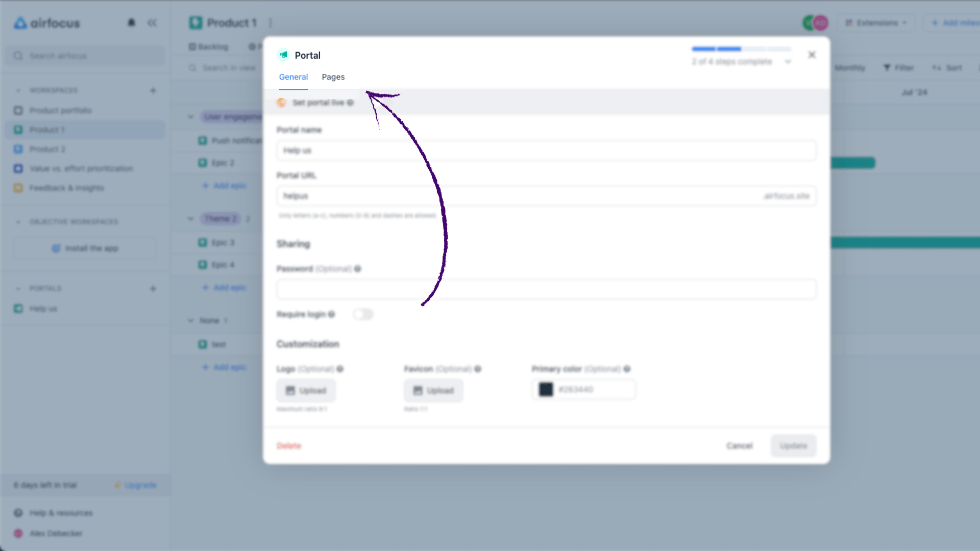The image size is (980, 551).
Task: Collapse the Objective Workspaces section
Action: click(x=18, y=222)
